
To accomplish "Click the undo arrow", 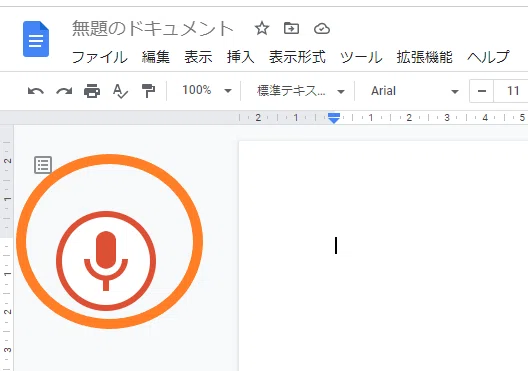I will pyautogui.click(x=36, y=91).
